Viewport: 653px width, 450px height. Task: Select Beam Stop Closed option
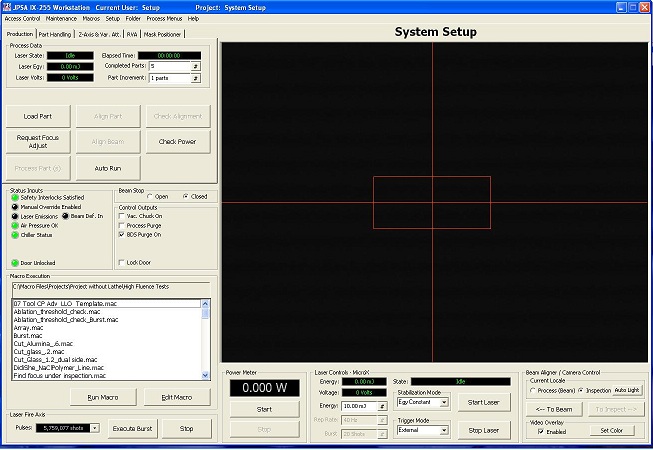tap(185, 196)
